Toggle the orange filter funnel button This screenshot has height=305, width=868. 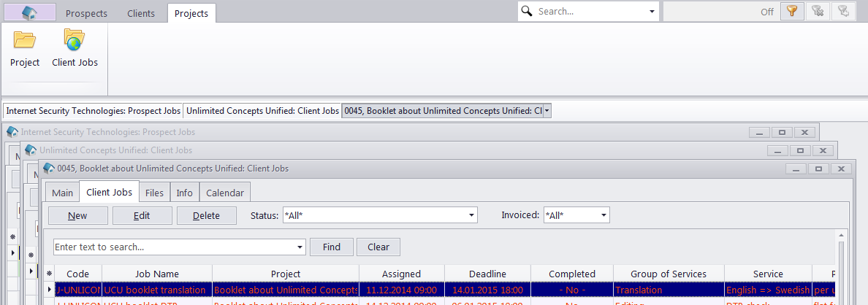(791, 11)
